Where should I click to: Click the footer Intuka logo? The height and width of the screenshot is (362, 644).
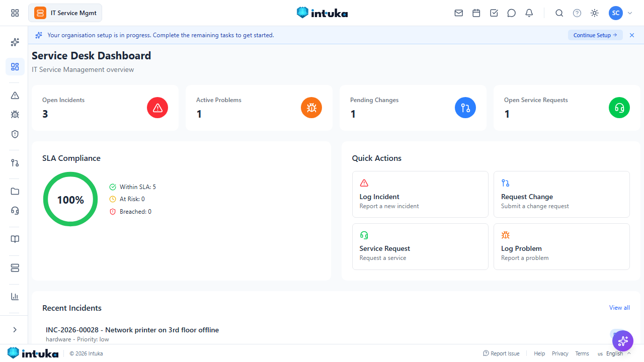(33, 353)
